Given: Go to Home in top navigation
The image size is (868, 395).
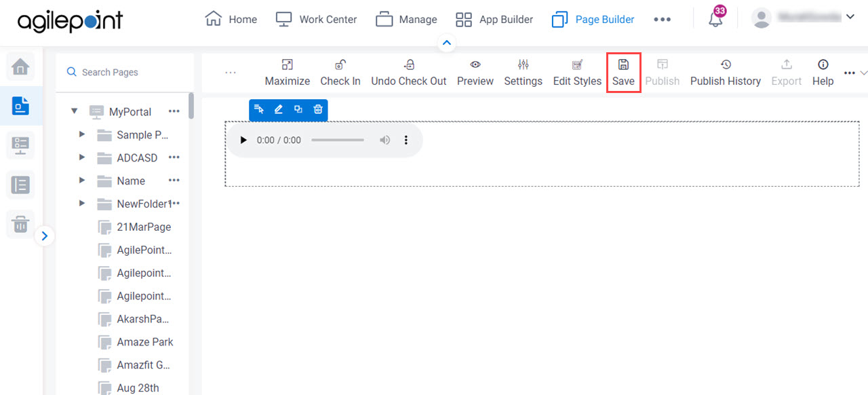Looking at the screenshot, I should coord(231,19).
